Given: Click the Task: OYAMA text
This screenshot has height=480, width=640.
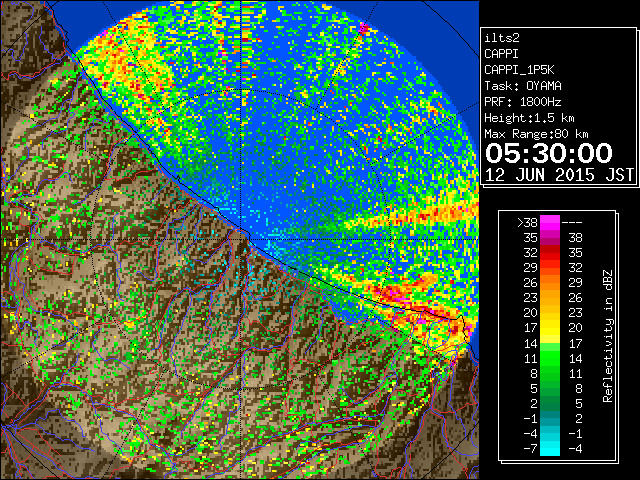Looking at the screenshot, I should point(523,86).
